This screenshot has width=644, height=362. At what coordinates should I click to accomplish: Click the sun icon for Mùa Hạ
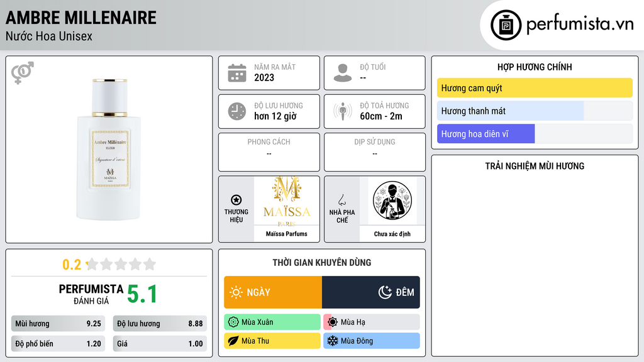(333, 322)
